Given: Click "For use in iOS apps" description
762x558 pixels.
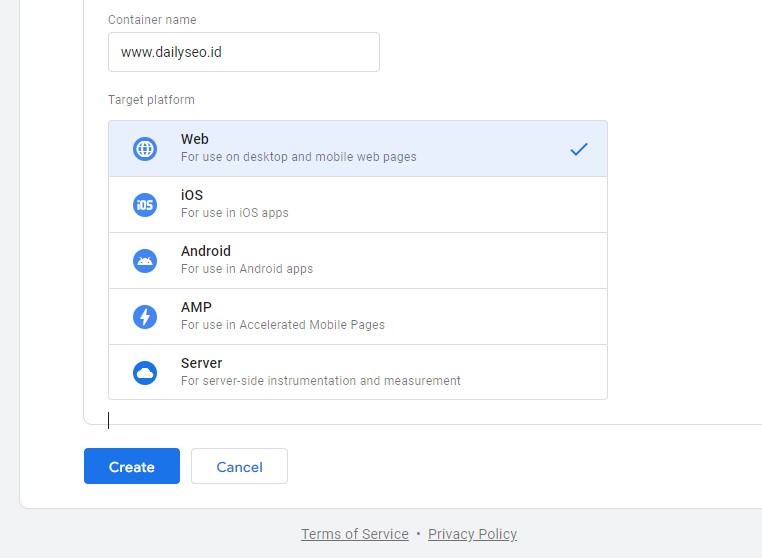Looking at the screenshot, I should (x=235, y=213).
